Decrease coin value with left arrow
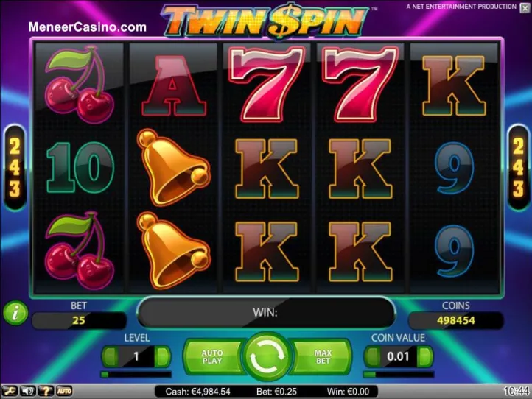 tap(372, 356)
